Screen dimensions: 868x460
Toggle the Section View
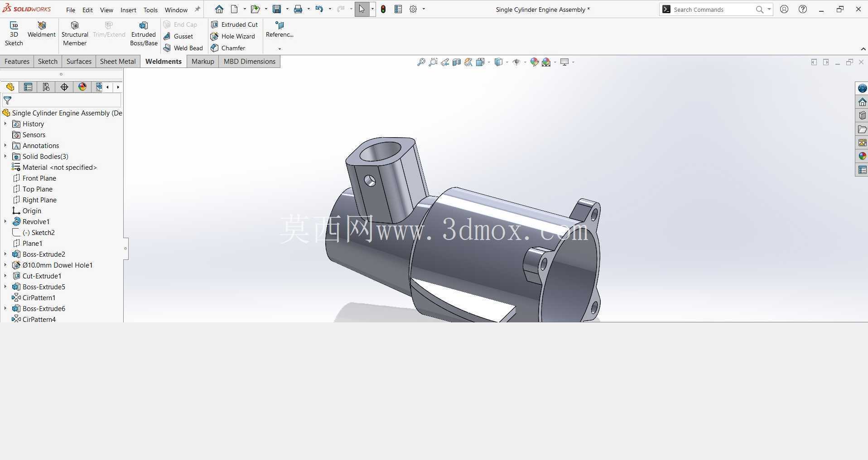(x=457, y=62)
